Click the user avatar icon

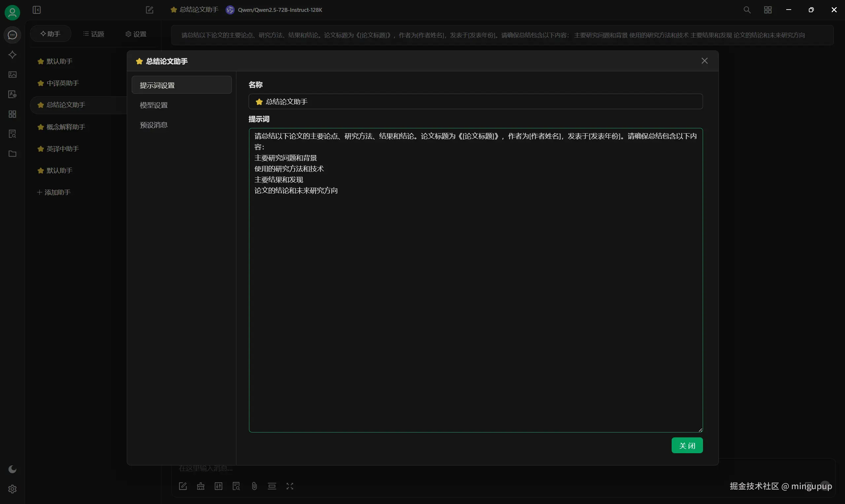coord(12,13)
